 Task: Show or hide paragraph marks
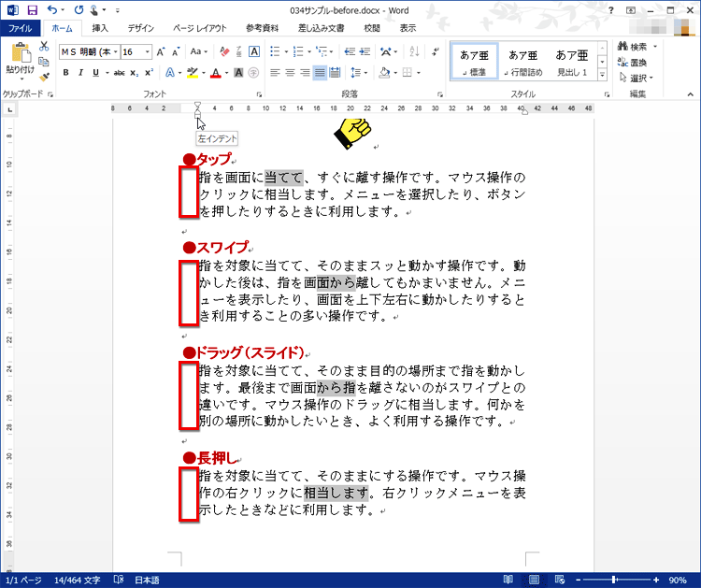(x=435, y=51)
